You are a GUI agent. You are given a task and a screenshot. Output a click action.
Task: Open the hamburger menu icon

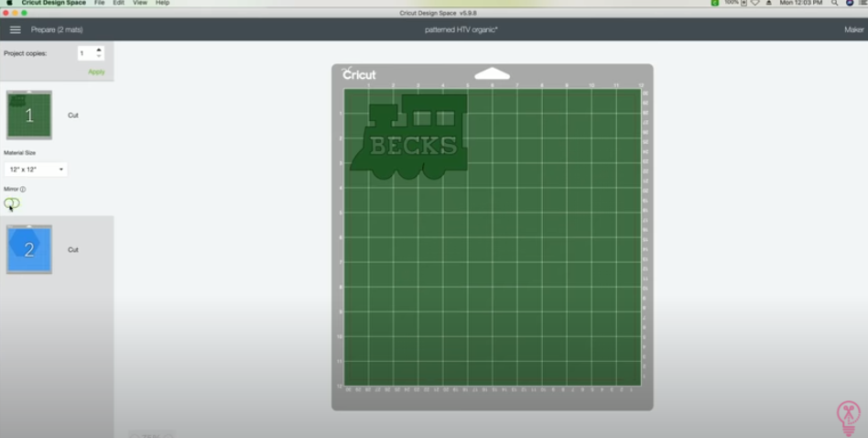(x=15, y=30)
